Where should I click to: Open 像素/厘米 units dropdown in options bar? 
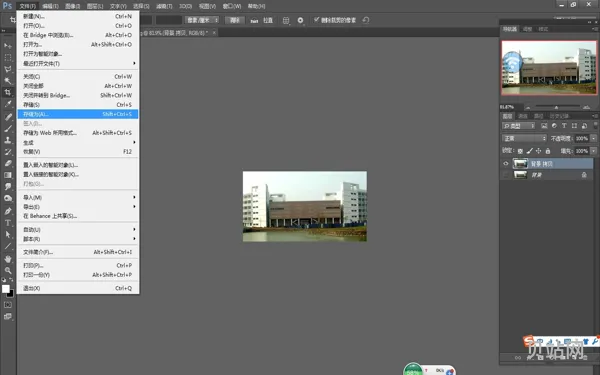202,20
